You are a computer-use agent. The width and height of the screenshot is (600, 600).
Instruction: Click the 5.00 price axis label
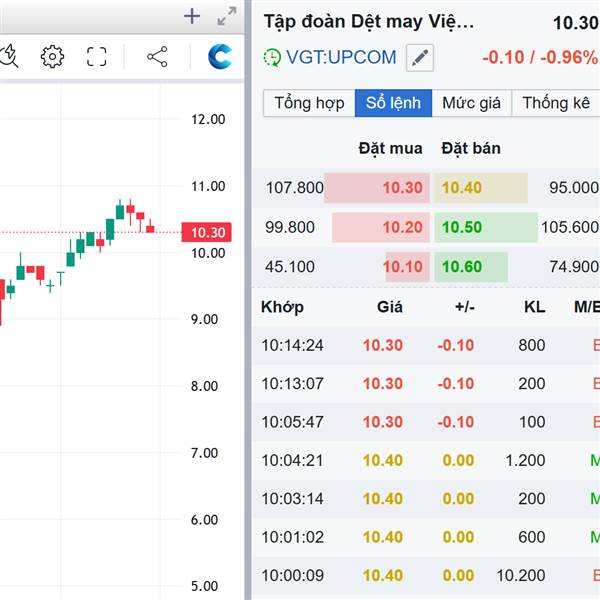coord(204,586)
